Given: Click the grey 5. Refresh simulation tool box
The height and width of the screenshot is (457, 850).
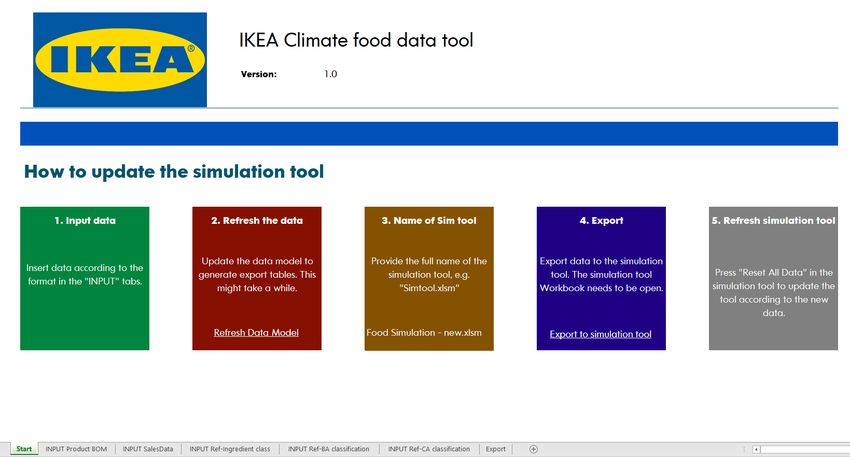Looking at the screenshot, I should pyautogui.click(x=773, y=278).
